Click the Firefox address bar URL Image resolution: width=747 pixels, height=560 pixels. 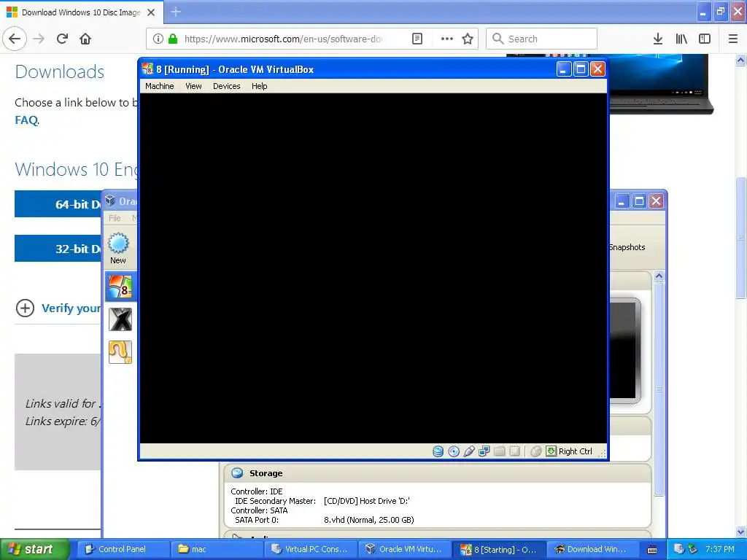click(283, 39)
